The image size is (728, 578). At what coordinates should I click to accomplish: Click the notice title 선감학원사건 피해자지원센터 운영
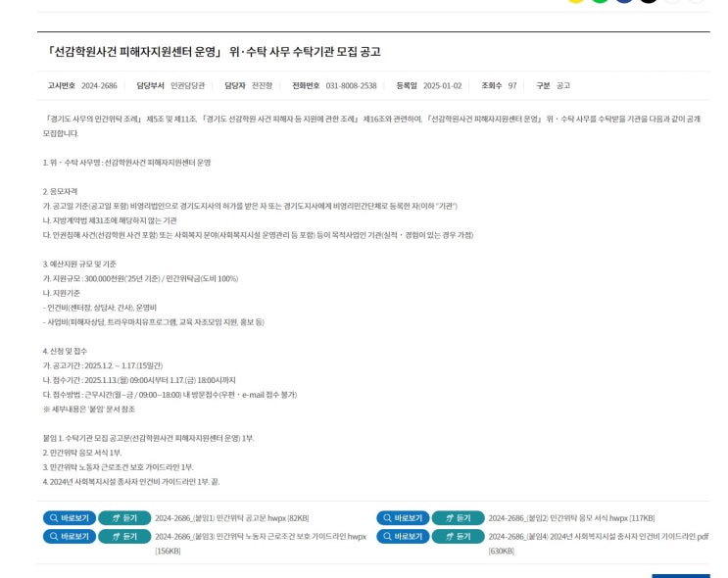tap(213, 52)
